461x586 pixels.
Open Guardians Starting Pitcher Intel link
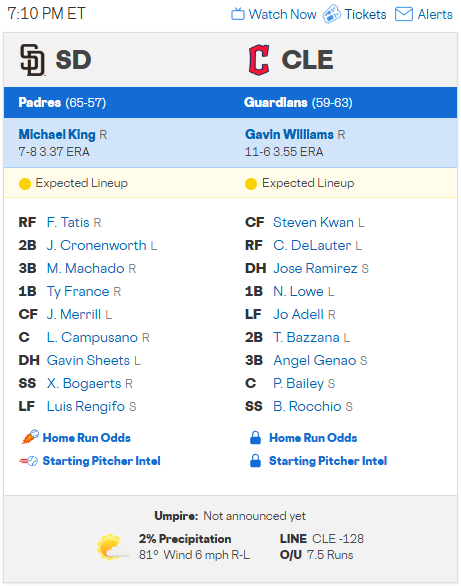[x=328, y=461]
